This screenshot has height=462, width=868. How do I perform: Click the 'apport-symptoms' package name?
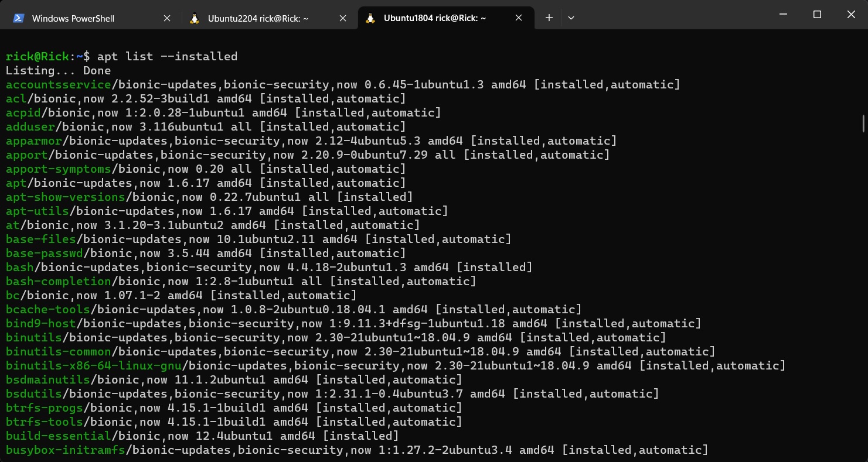59,169
